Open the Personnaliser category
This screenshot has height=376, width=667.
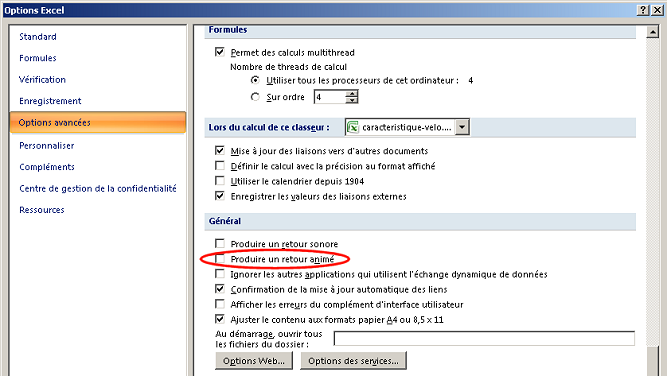pos(47,145)
